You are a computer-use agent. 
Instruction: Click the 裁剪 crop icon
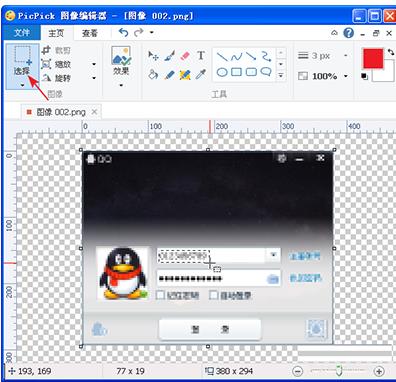(46, 50)
